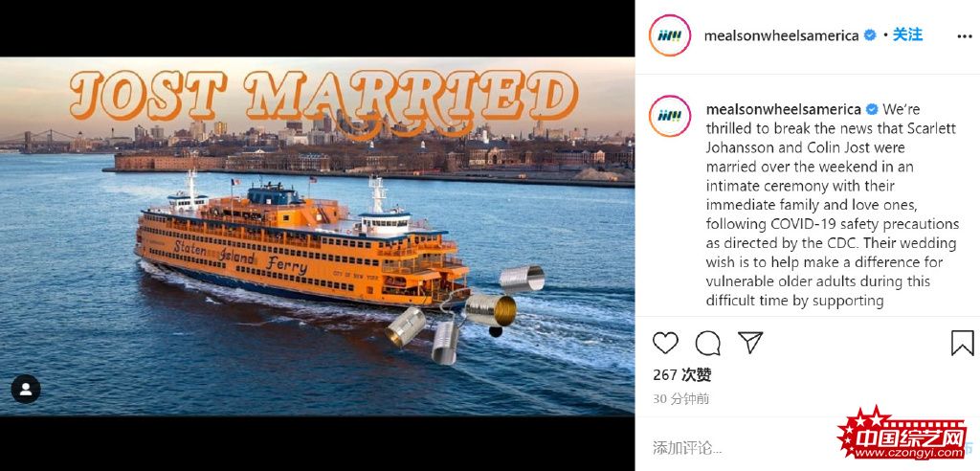Follow mealsonwheelsamerica with 关注 button
Viewport: 980px width, 471px height.
[907, 35]
